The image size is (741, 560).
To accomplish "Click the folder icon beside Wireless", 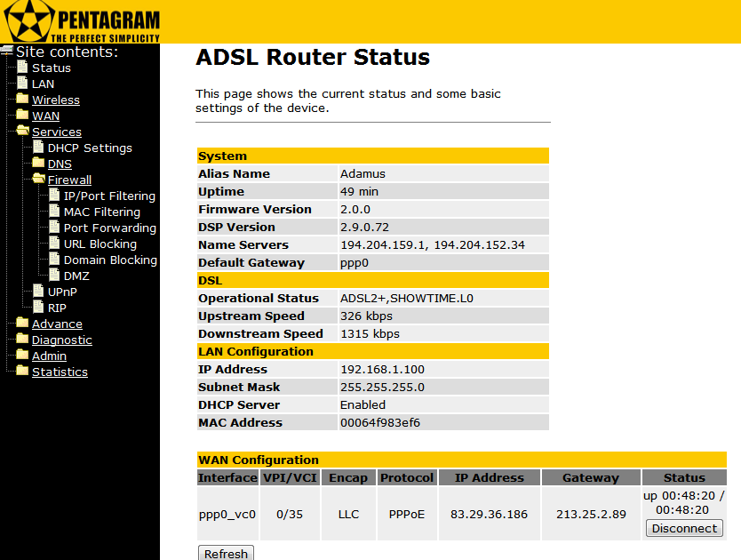I will point(22,100).
